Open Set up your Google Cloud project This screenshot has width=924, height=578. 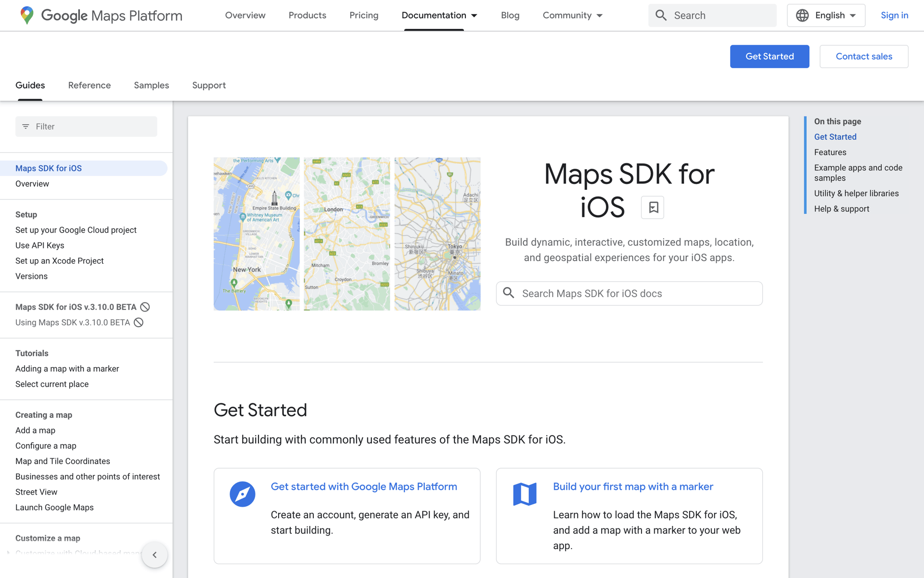tap(76, 230)
